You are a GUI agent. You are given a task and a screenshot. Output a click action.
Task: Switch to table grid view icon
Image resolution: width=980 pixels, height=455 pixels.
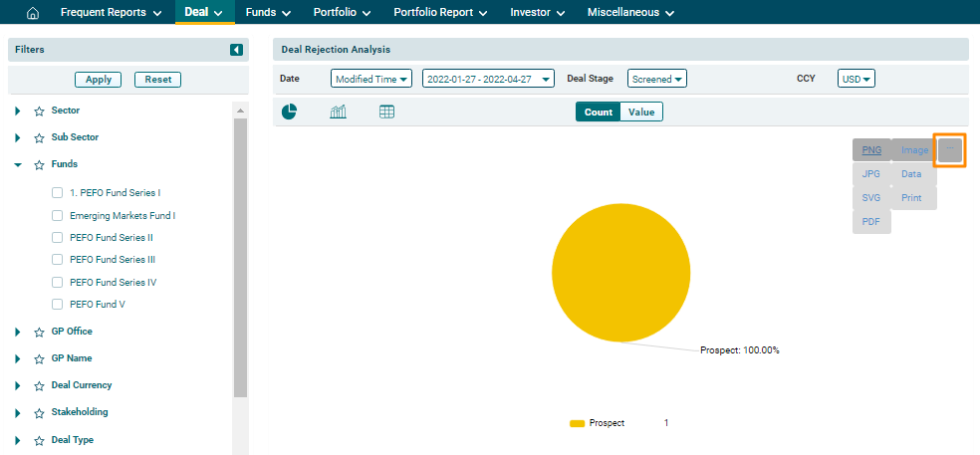(x=387, y=112)
